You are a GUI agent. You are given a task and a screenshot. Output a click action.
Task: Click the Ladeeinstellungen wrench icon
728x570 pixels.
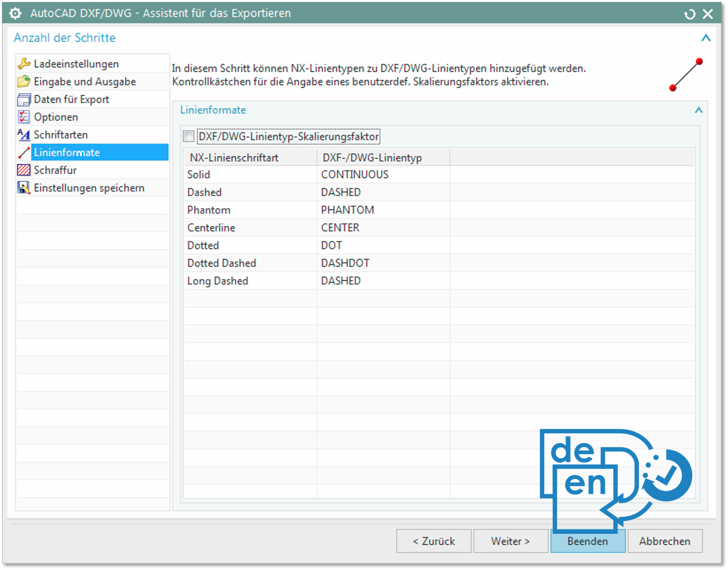(24, 64)
